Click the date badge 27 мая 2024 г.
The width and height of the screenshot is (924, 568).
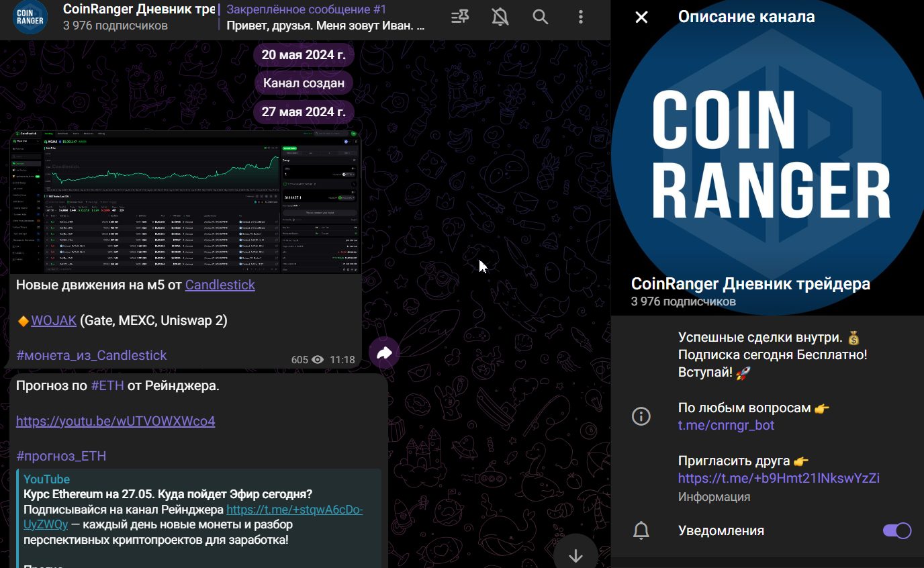coord(304,111)
